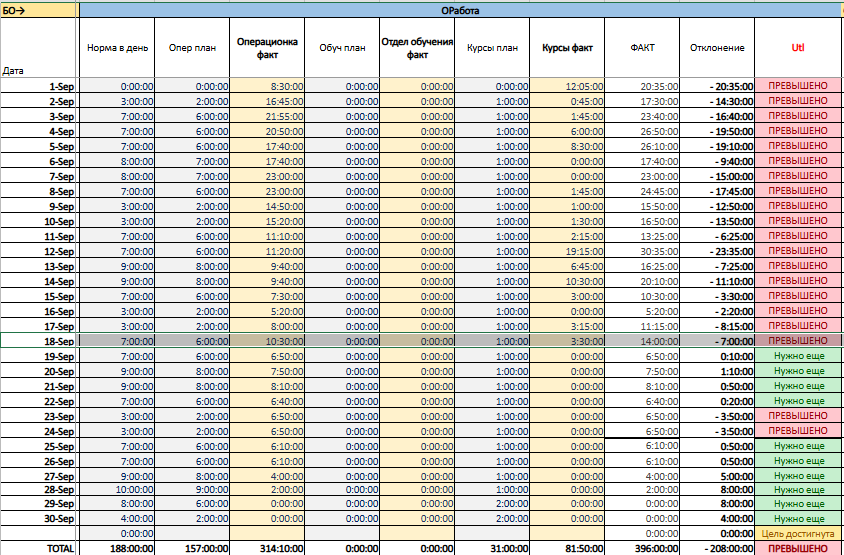
Task: Select Курсы план 2:00:00 for 30-Sep
Action: (492, 518)
